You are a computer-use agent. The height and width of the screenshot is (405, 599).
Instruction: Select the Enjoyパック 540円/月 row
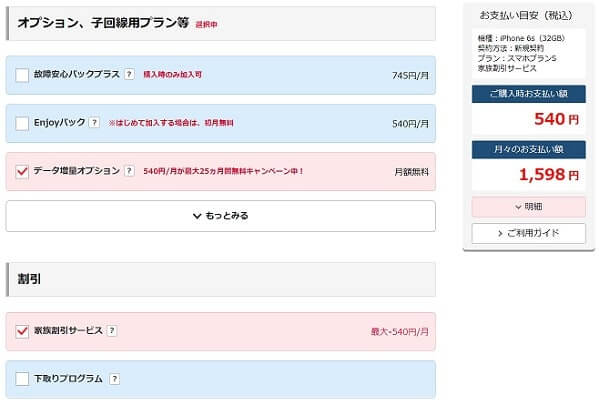point(220,123)
